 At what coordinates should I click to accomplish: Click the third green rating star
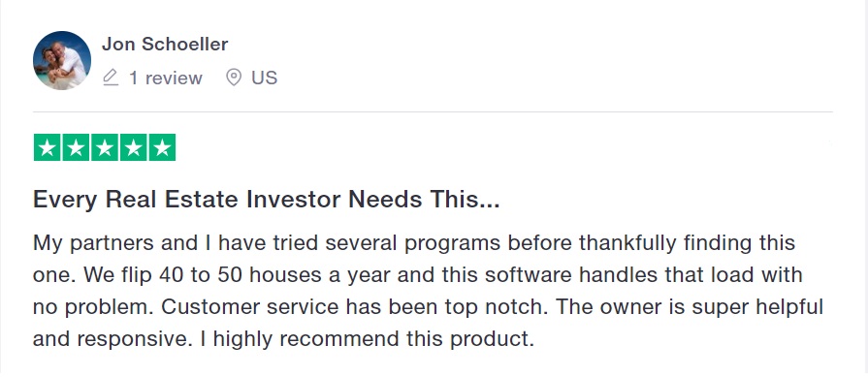tap(105, 147)
